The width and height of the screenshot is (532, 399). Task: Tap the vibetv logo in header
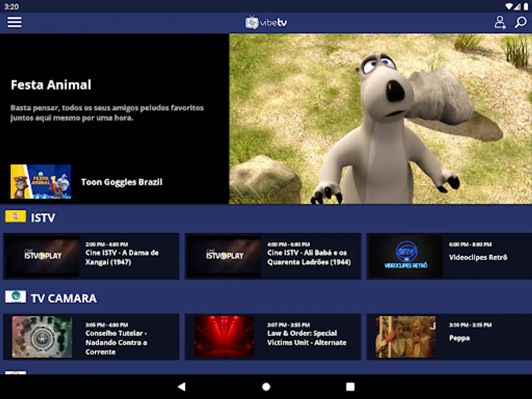(x=266, y=23)
